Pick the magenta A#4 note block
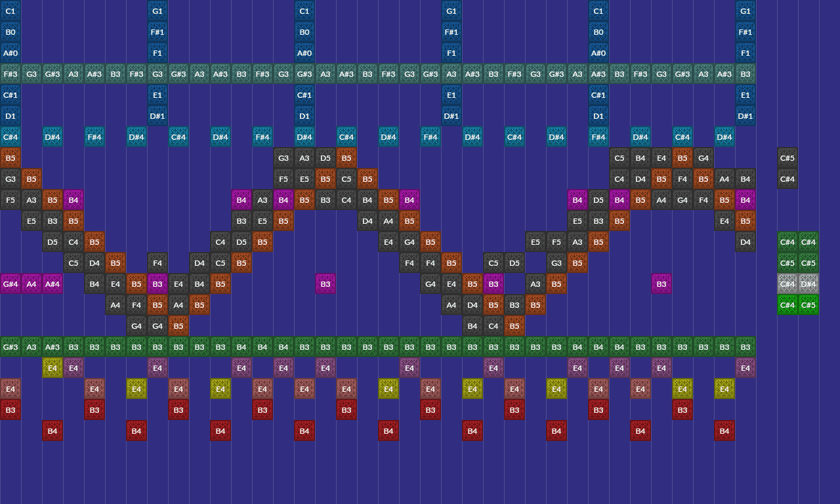The image size is (840, 504). click(x=52, y=284)
